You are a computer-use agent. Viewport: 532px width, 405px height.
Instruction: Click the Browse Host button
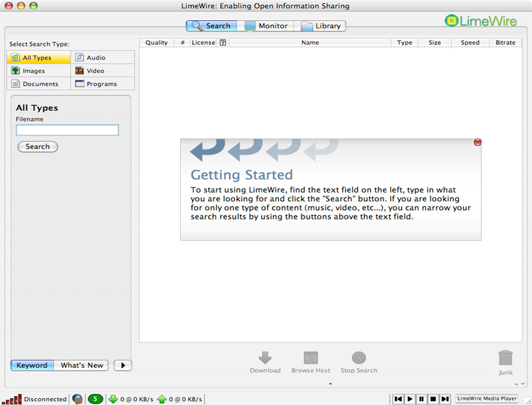click(x=311, y=362)
